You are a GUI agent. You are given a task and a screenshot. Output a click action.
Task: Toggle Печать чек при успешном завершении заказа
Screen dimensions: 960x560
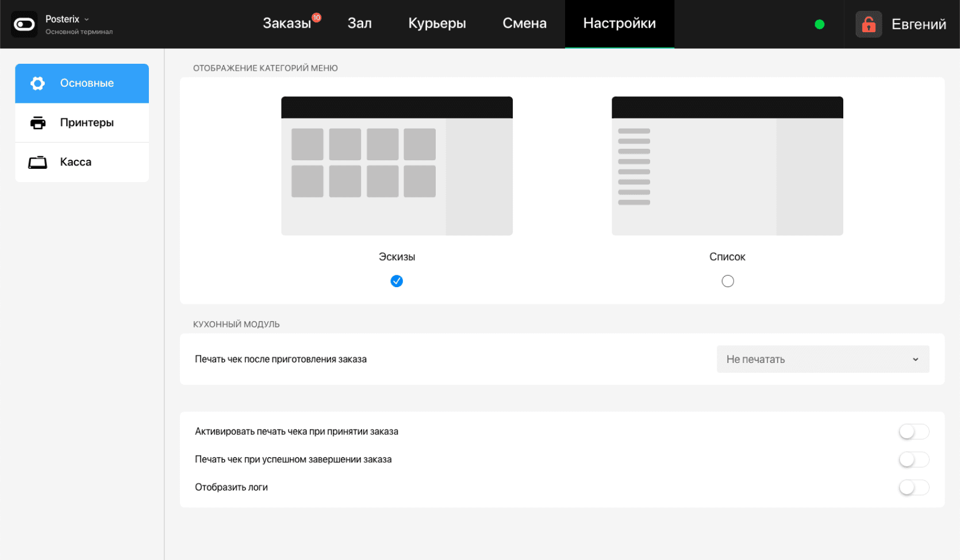(914, 459)
